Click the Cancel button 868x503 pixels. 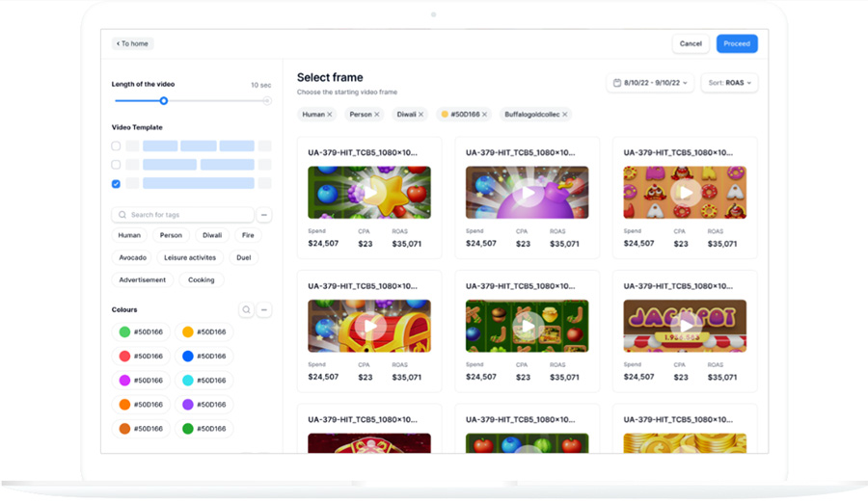691,43
